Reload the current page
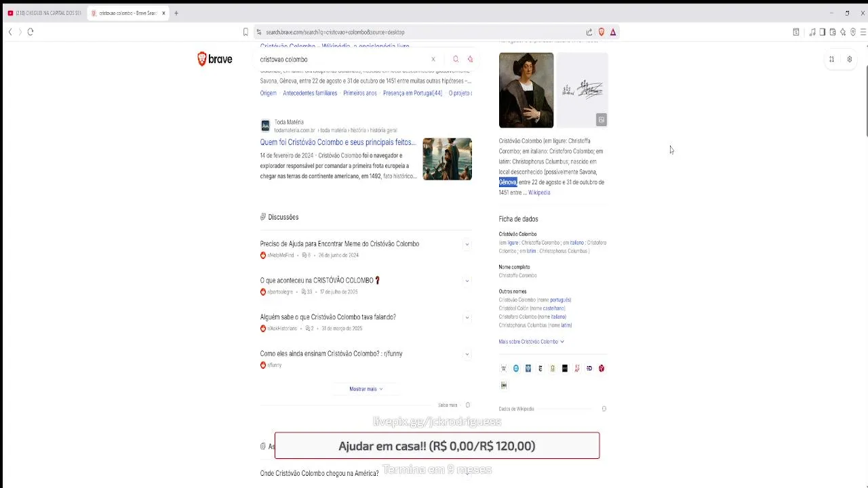This screenshot has height=488, width=868. click(31, 32)
